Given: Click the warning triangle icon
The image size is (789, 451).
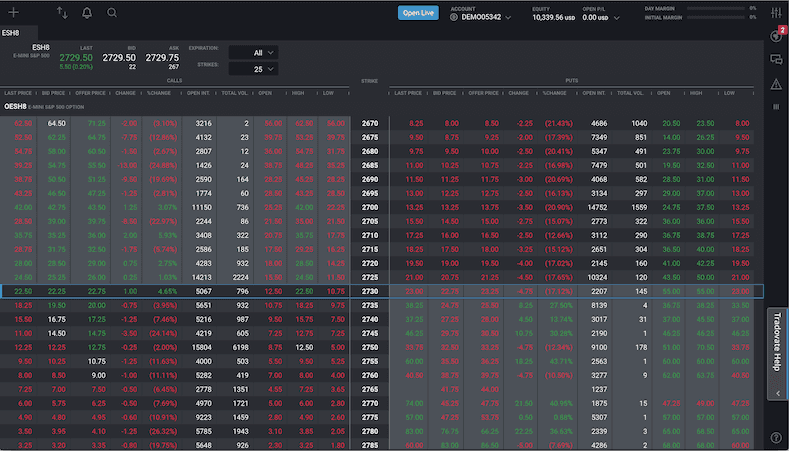Looking at the screenshot, I should point(776,84).
